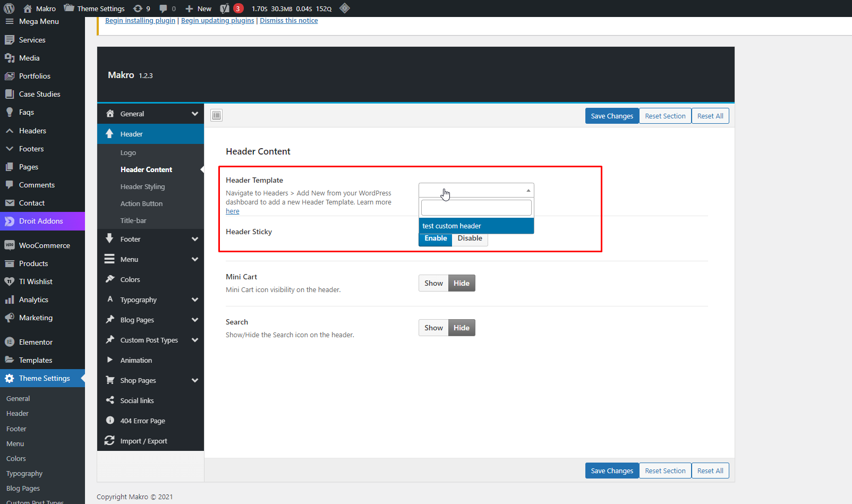Open the New content menu in admin bar
This screenshot has width=852, height=504.
pyautogui.click(x=198, y=8)
